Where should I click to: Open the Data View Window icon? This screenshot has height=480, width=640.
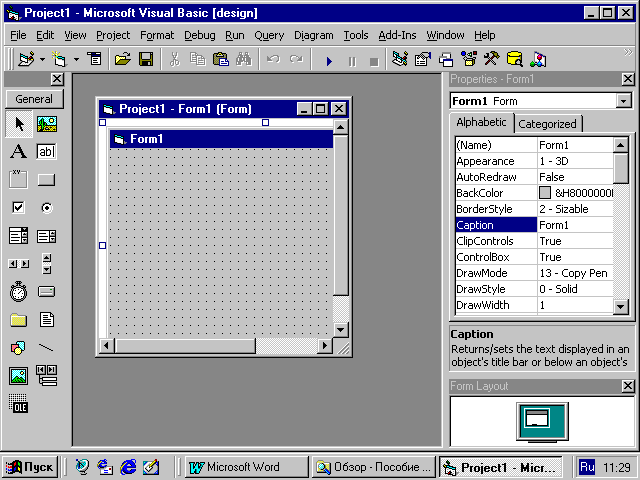point(515,60)
